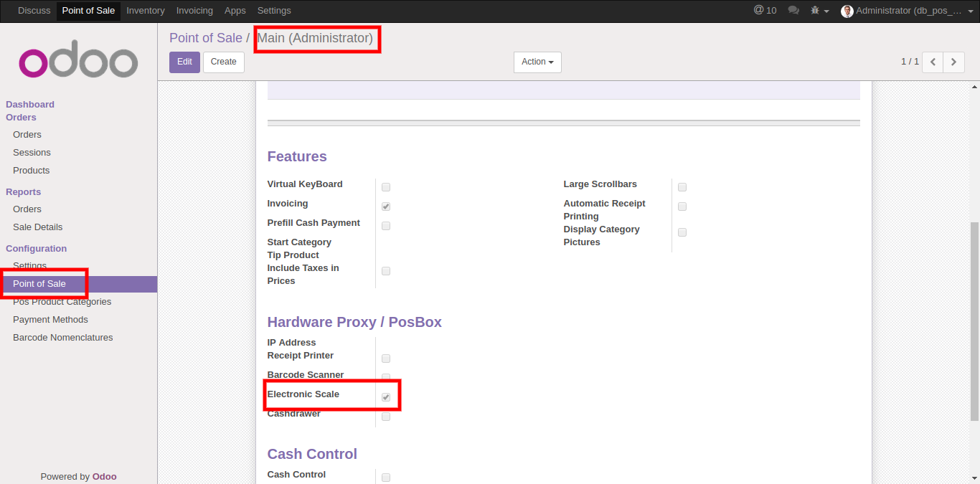The image size is (980, 484).
Task: Click the 1 / 1 pager counter
Action: [x=910, y=62]
